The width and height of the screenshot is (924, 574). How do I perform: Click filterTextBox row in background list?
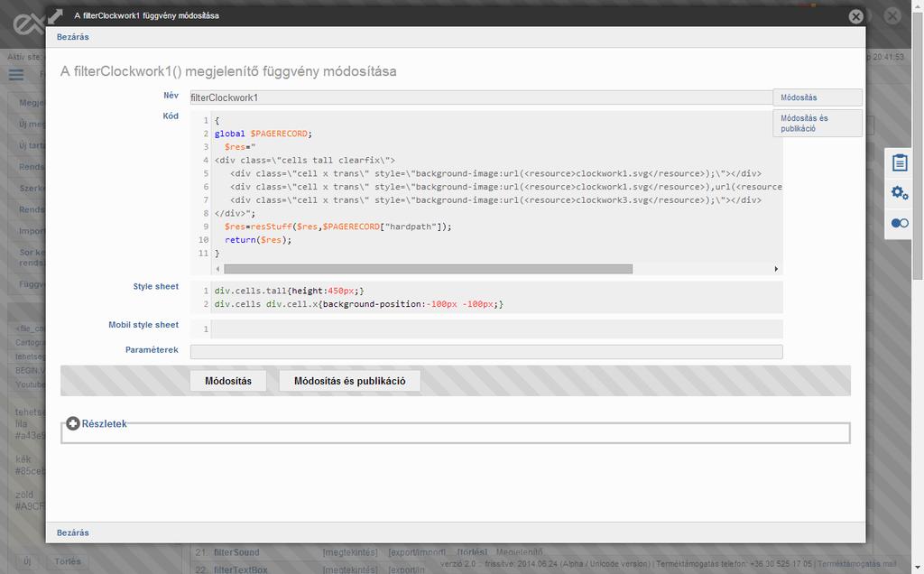[x=240, y=569]
